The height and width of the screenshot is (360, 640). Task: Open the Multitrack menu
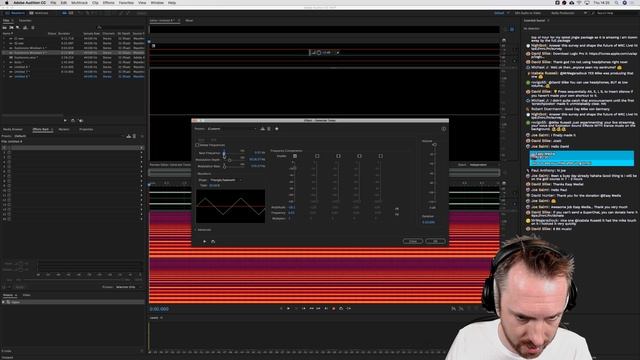point(79,3)
